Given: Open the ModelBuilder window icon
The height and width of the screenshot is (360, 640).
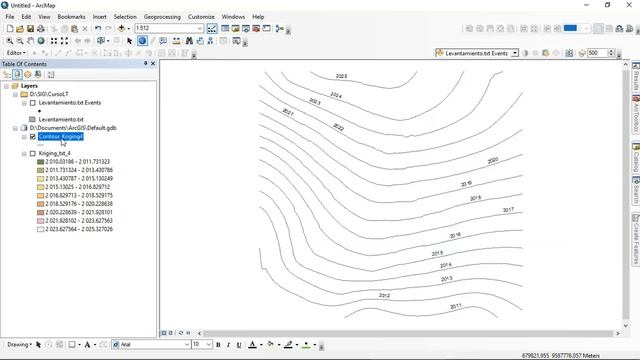Looking at the screenshot, I should pos(280,29).
